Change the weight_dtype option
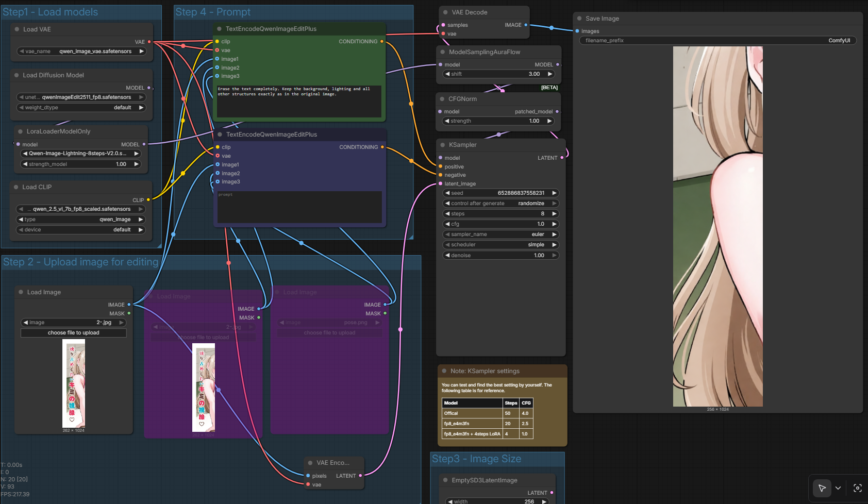868x504 pixels. (x=81, y=108)
